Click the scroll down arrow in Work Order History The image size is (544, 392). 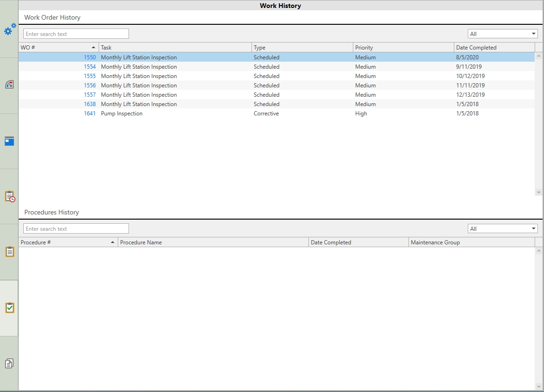538,192
